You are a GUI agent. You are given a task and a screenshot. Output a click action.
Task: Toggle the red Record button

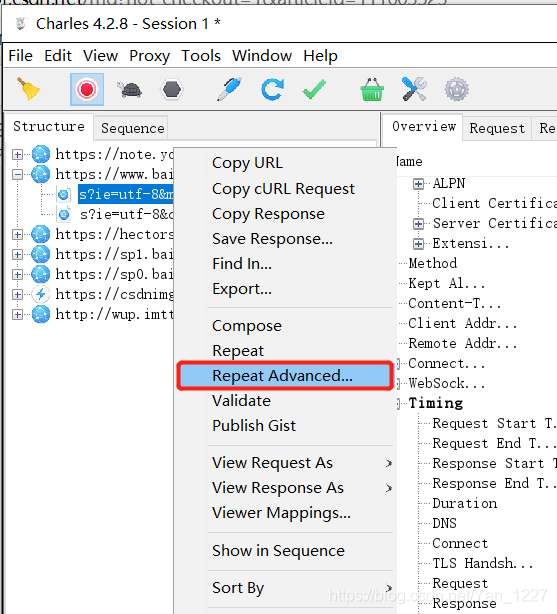[87, 89]
